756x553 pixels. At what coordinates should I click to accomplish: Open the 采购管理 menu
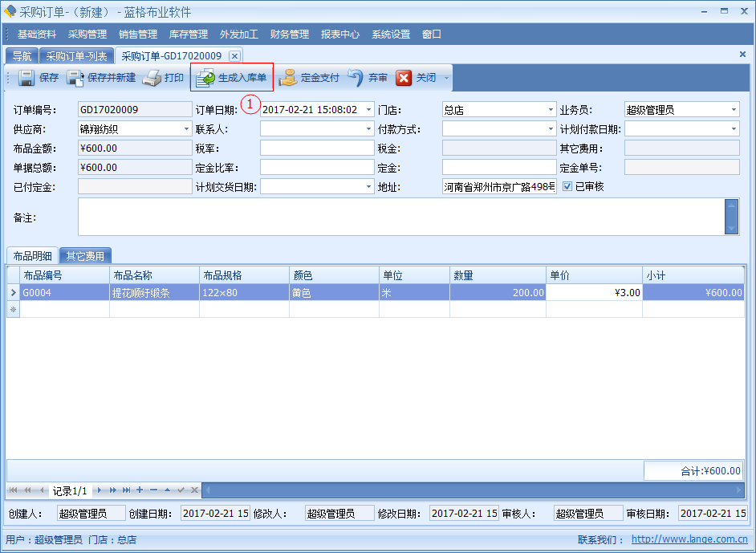87,35
